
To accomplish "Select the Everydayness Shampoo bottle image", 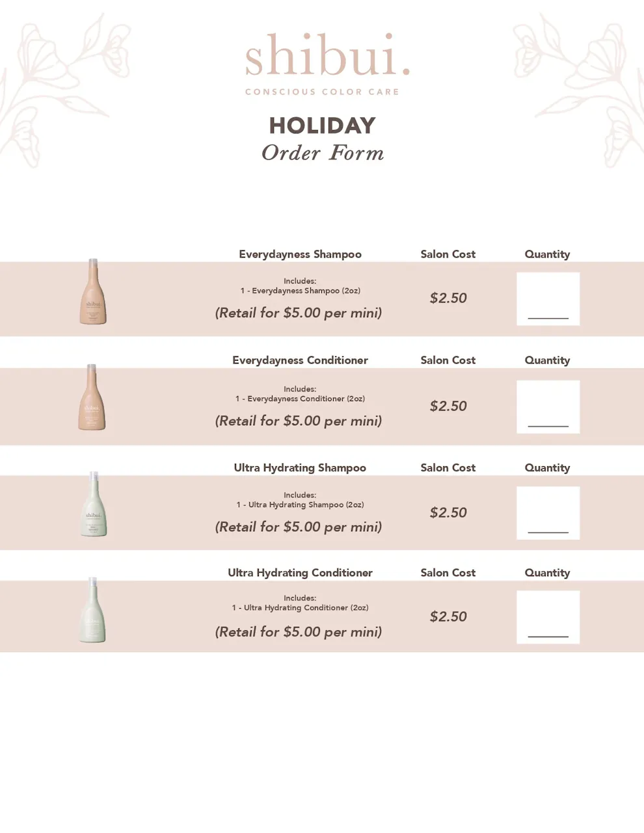I will 93,291.
